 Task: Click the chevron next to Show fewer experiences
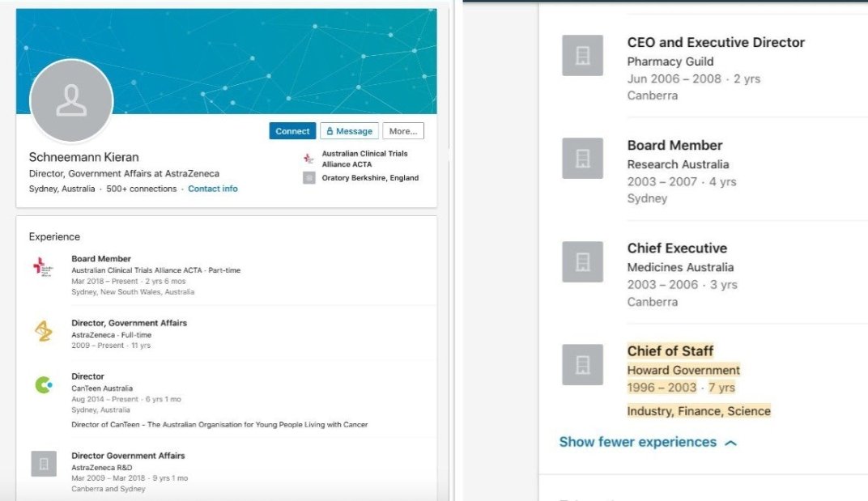tap(730, 443)
